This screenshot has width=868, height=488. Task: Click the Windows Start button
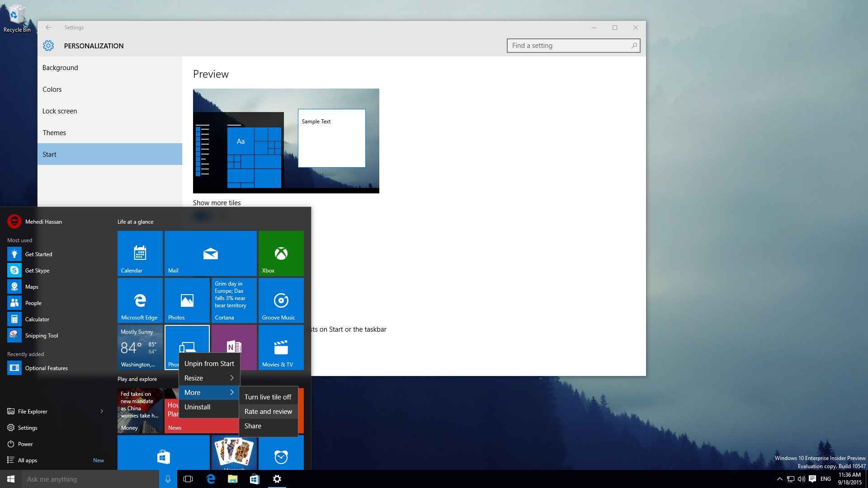[11, 479]
